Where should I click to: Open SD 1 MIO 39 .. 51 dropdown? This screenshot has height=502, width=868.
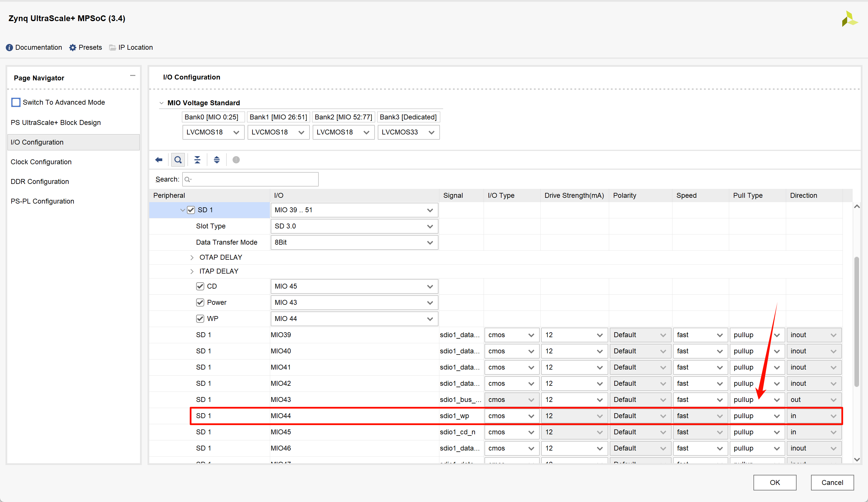354,210
